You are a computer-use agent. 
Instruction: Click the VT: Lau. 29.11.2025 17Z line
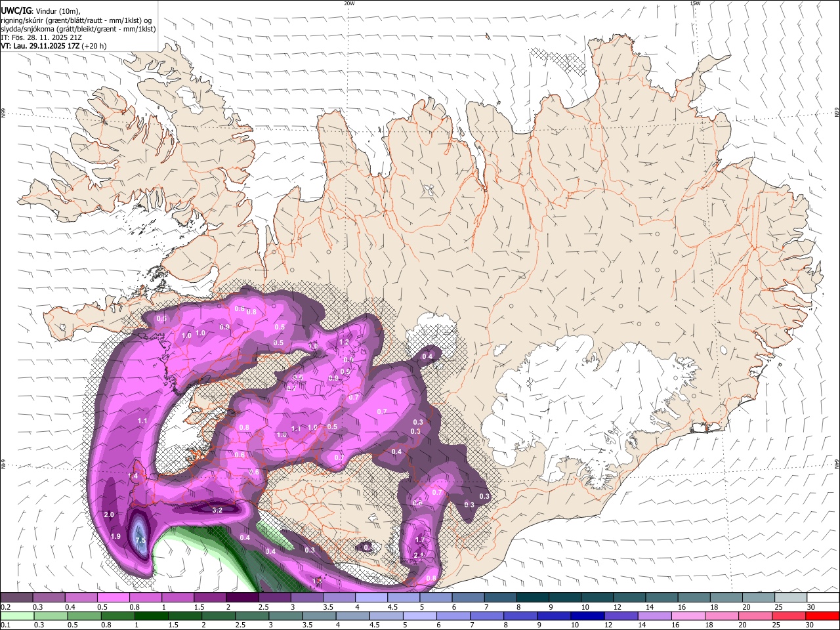coord(53,46)
